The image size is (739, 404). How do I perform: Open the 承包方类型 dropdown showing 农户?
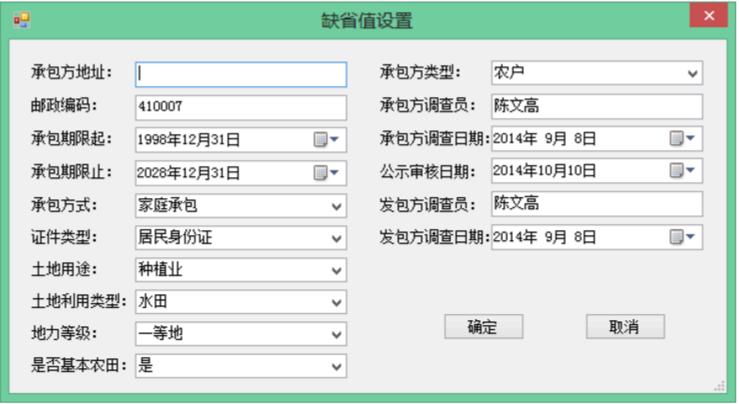[692, 73]
